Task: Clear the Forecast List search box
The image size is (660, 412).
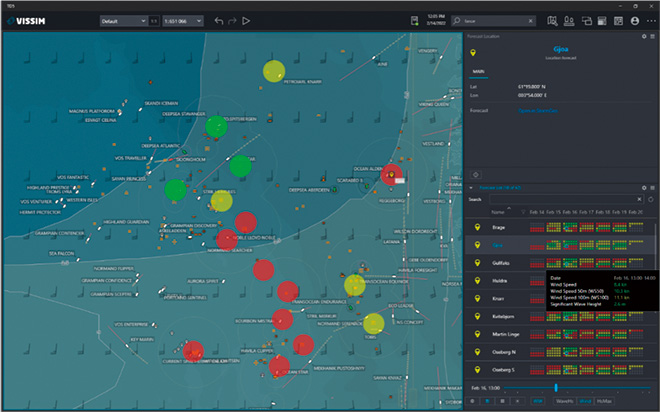Action: [639, 199]
